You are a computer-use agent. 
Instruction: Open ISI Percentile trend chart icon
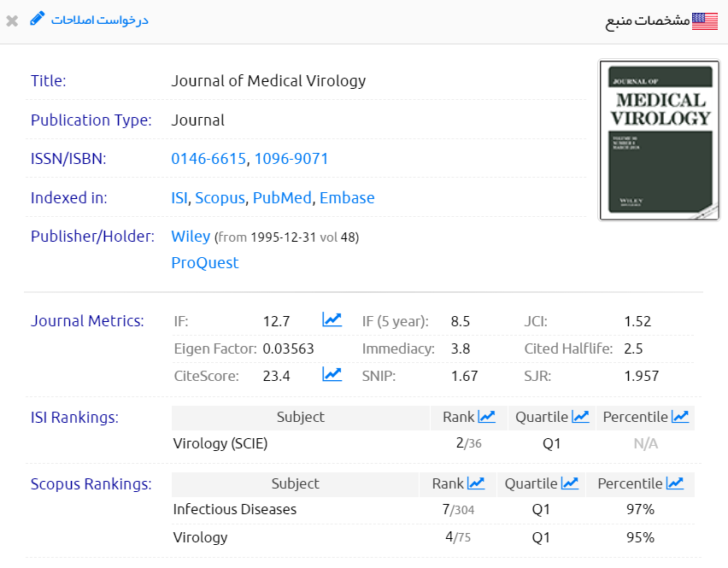(x=680, y=417)
